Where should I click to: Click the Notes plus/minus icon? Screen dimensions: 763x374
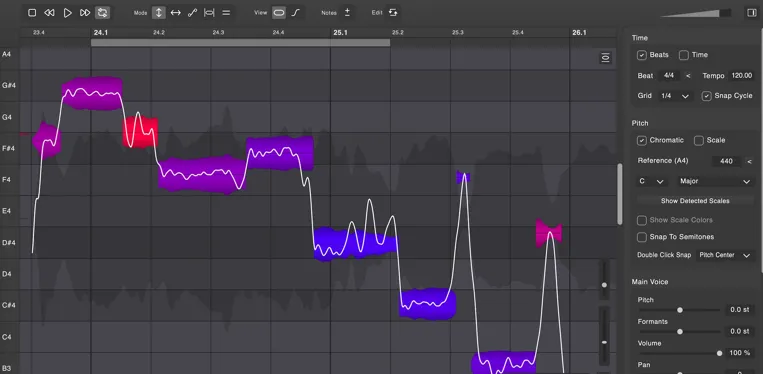(347, 13)
